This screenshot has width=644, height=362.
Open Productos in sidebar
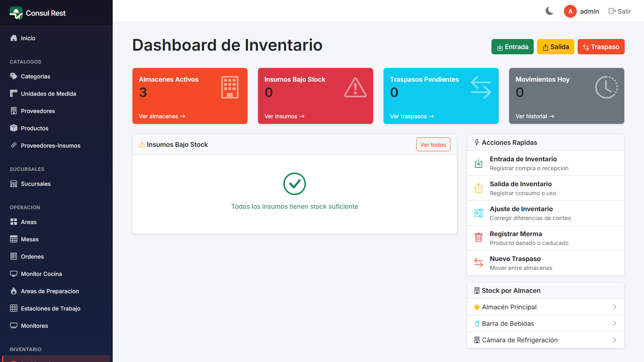coord(56,128)
